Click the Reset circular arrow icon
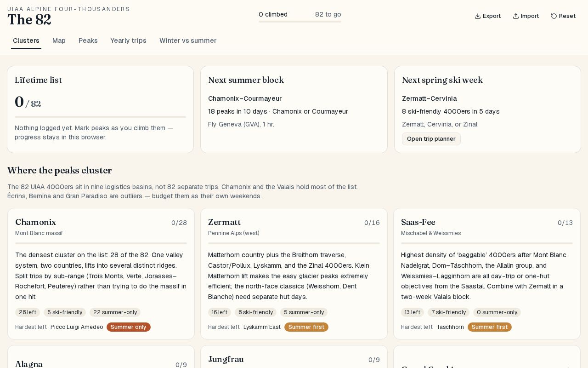This screenshot has width=588, height=368. [554, 16]
